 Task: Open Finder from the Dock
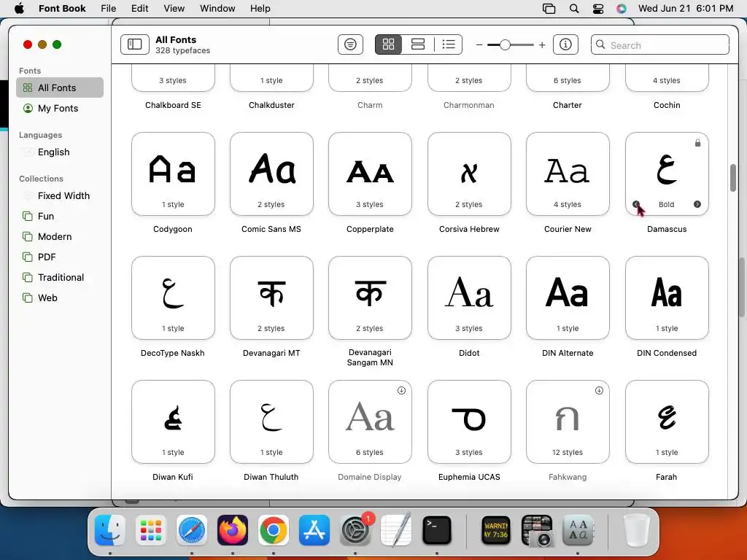pos(110,531)
